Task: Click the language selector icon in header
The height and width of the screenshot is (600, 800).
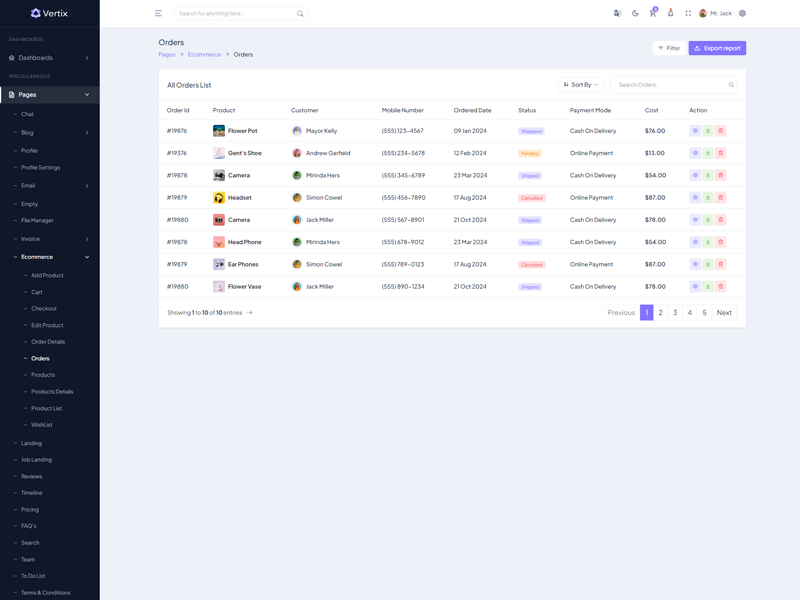Action: 617,13
